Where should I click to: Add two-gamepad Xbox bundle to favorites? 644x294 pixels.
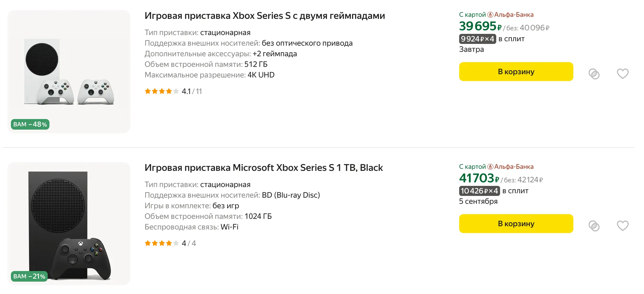pyautogui.click(x=623, y=73)
